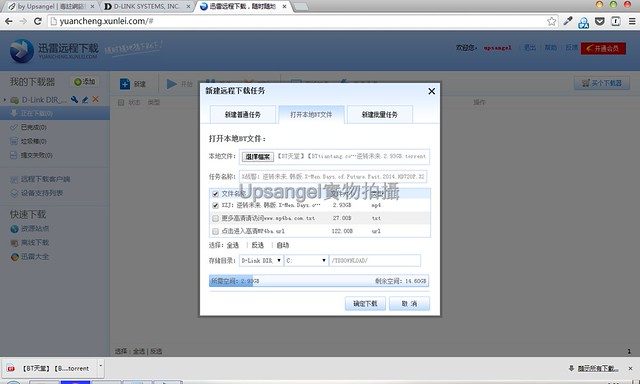
Task: Check the MP4ba.url file checkbox
Action: coord(216,231)
